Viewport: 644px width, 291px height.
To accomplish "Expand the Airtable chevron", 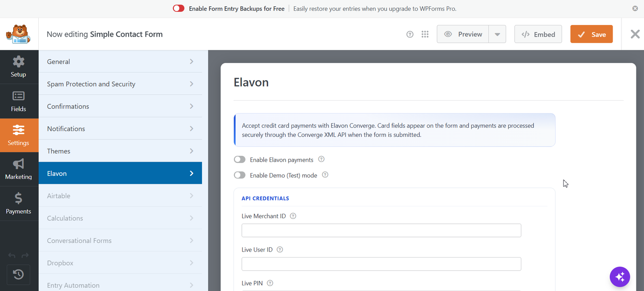I will [x=192, y=196].
